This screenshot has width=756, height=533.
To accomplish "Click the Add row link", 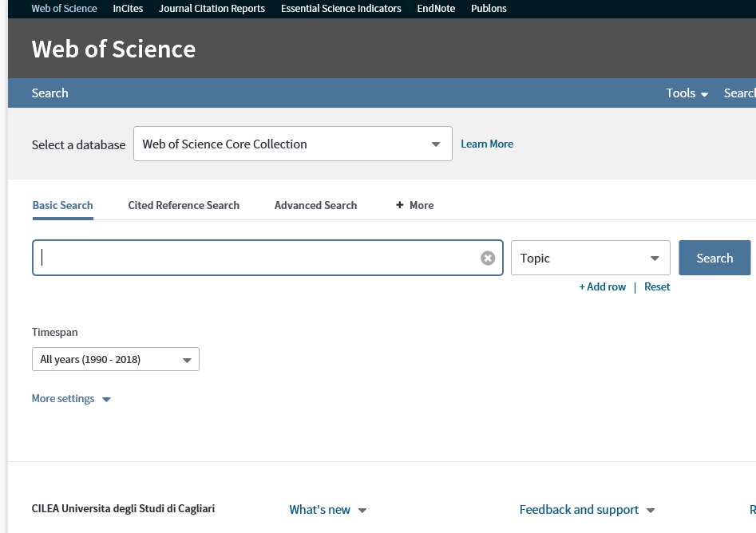I will 602,286.
